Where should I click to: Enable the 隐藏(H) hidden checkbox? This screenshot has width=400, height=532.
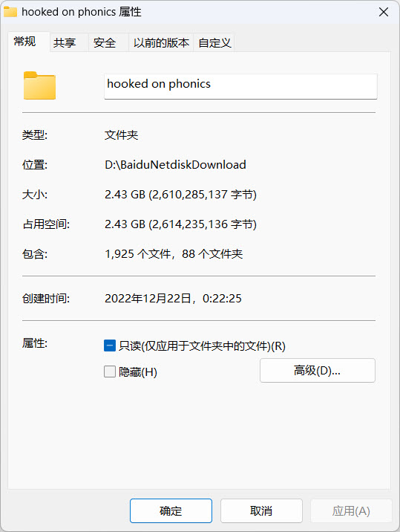110,372
